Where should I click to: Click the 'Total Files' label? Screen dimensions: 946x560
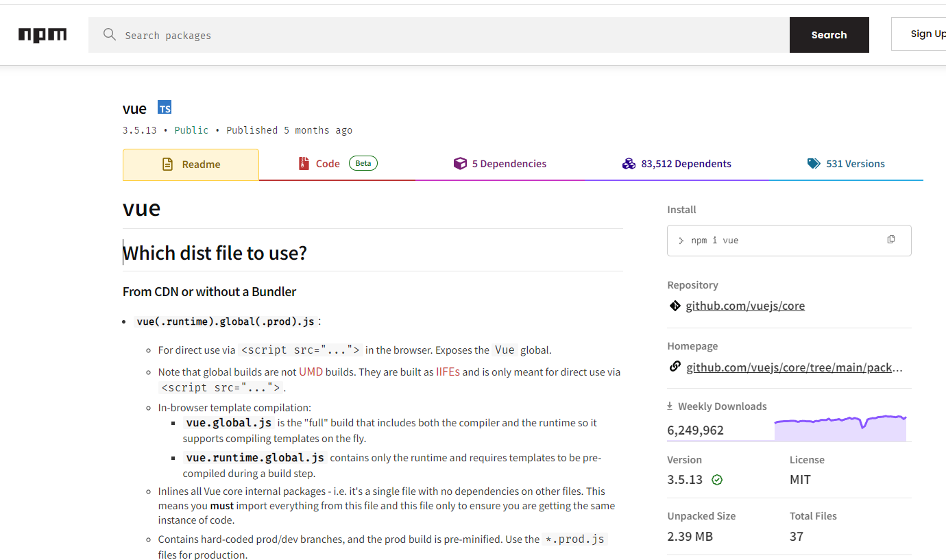pos(813,516)
